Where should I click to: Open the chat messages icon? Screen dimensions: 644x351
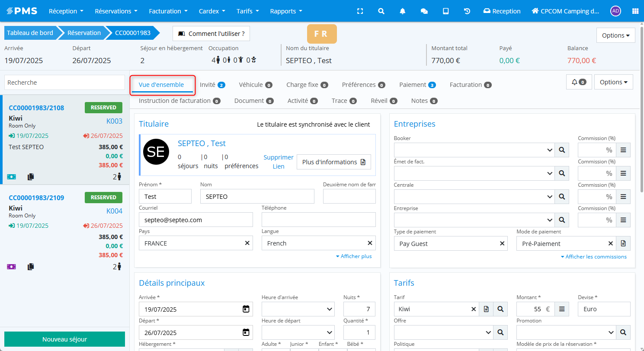click(424, 11)
